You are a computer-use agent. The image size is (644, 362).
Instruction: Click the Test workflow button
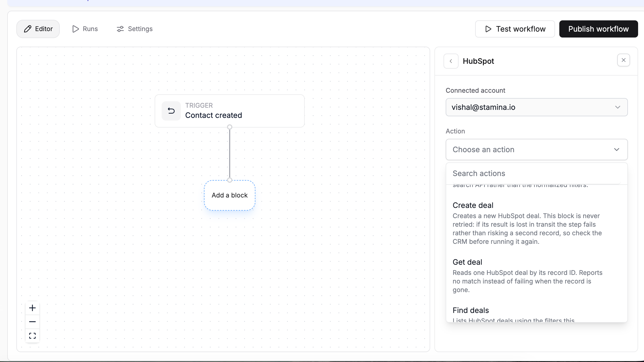[515, 29]
